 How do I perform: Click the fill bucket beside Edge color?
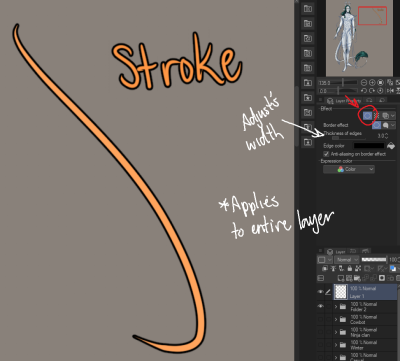coord(391,146)
